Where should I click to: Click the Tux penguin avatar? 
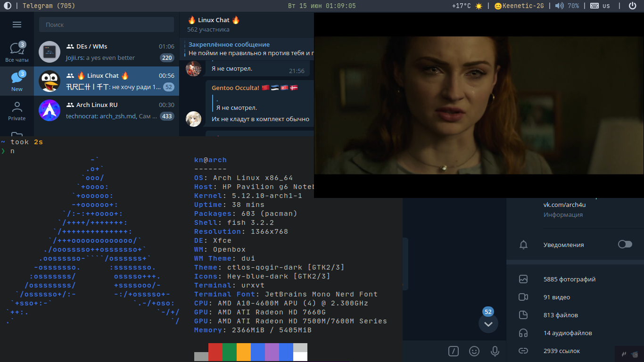(x=50, y=81)
